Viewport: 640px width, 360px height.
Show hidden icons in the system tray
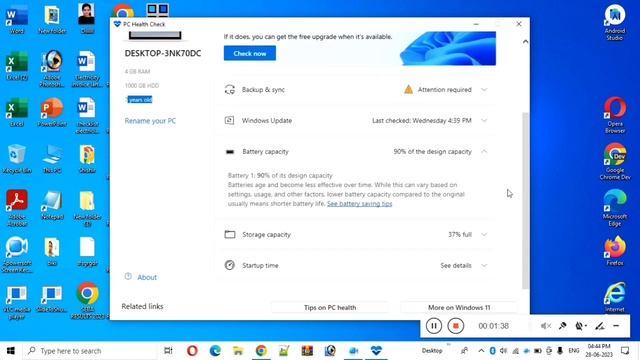click(x=481, y=351)
